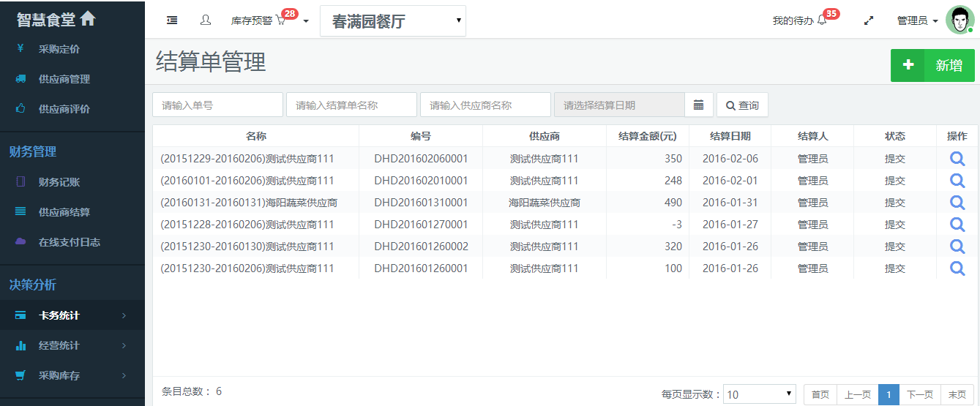The width and height of the screenshot is (980, 406).
Task: Open the 管理员 account dropdown
Action: 918,21
